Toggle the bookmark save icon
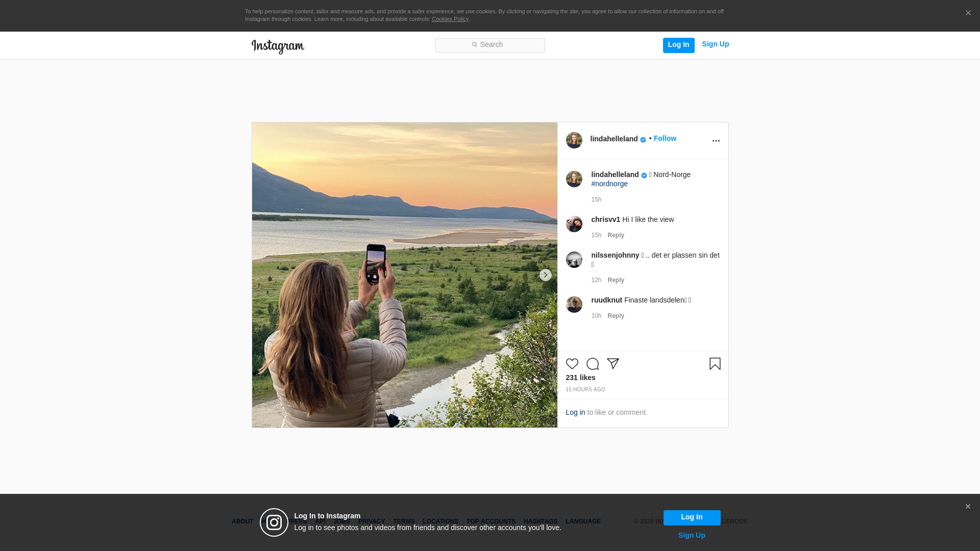The height and width of the screenshot is (551, 980). click(x=715, y=364)
